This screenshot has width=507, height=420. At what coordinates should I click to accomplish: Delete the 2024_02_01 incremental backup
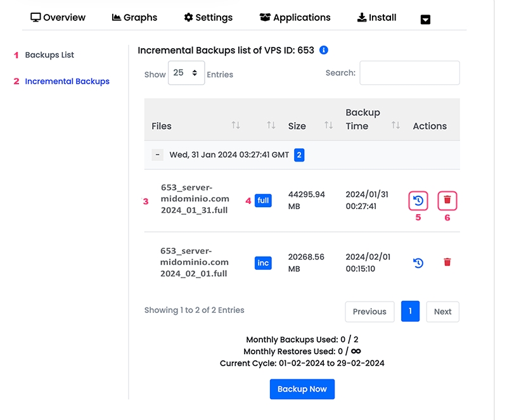click(x=447, y=262)
